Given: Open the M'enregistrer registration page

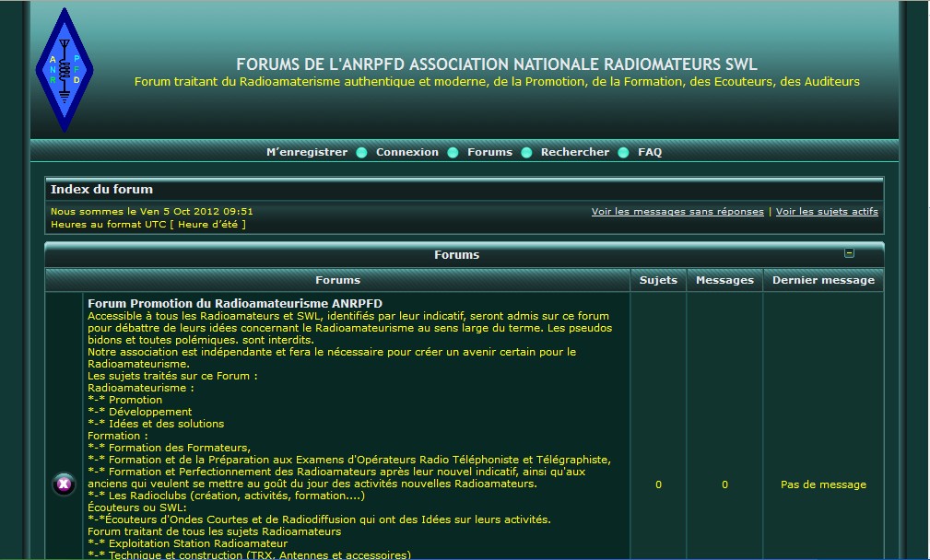Looking at the screenshot, I should 307,152.
